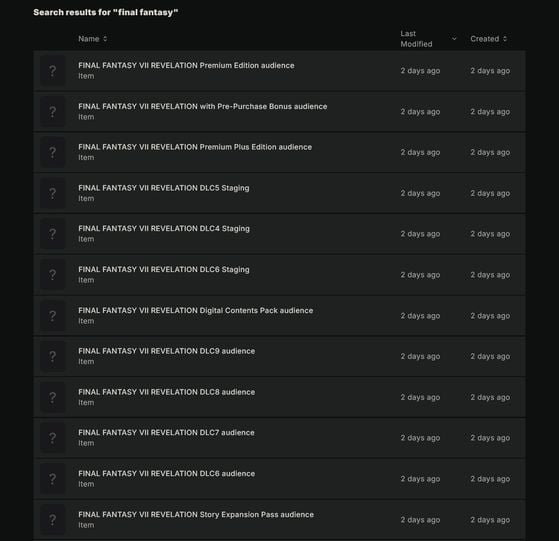This screenshot has height=541, width=559.
Task: Click Last Modified date of DLC7 audience
Action: pyautogui.click(x=420, y=438)
